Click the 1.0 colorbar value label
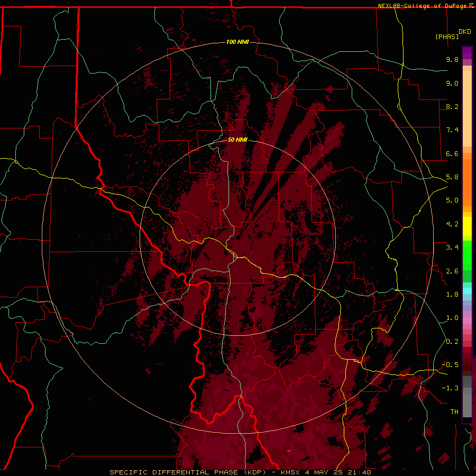The height and width of the screenshot is (476, 476). click(x=452, y=318)
